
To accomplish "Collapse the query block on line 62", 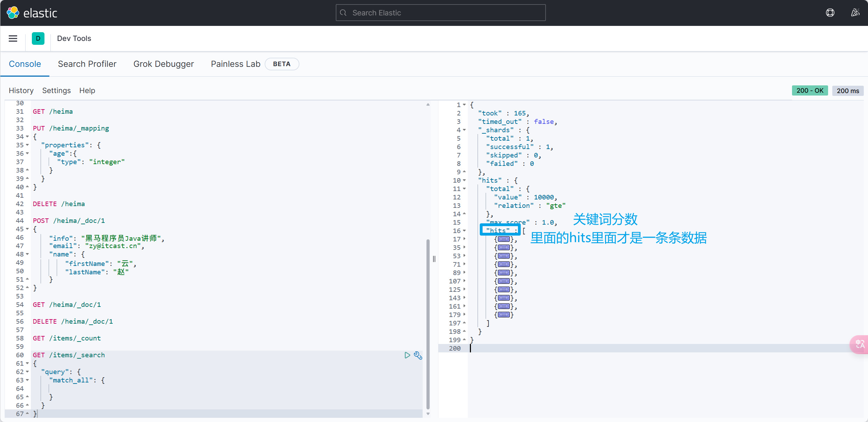I will point(27,372).
